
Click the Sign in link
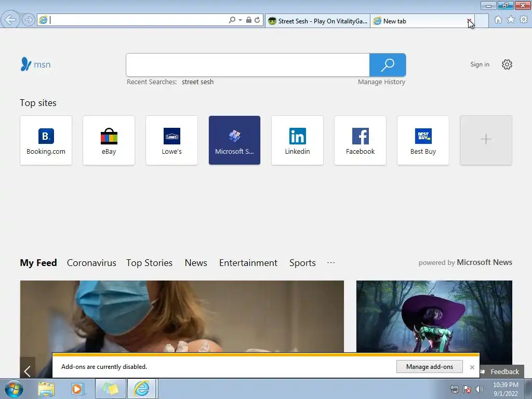pyautogui.click(x=480, y=64)
